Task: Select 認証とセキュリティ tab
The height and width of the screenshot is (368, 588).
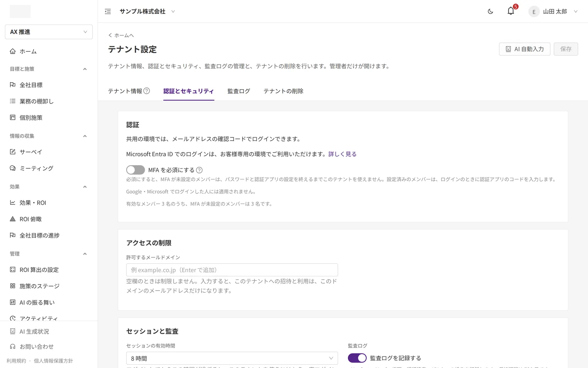Action: point(189,91)
